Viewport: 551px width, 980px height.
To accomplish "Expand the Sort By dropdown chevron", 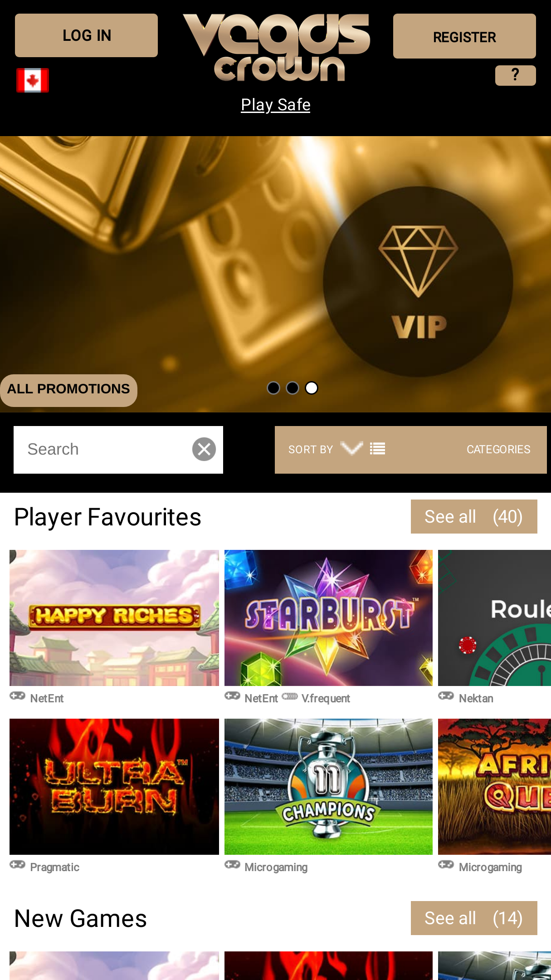I will click(x=351, y=448).
